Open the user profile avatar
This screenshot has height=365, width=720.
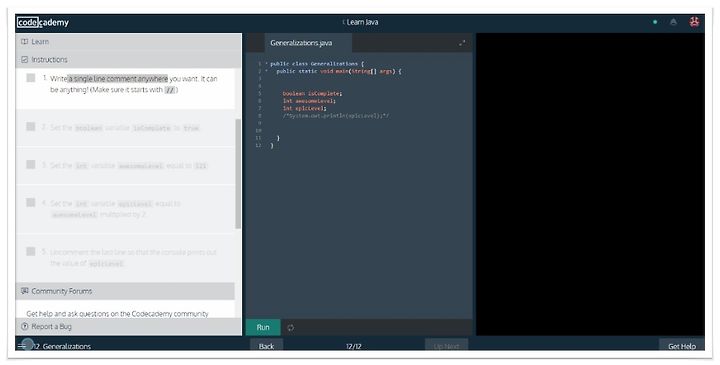click(x=694, y=22)
